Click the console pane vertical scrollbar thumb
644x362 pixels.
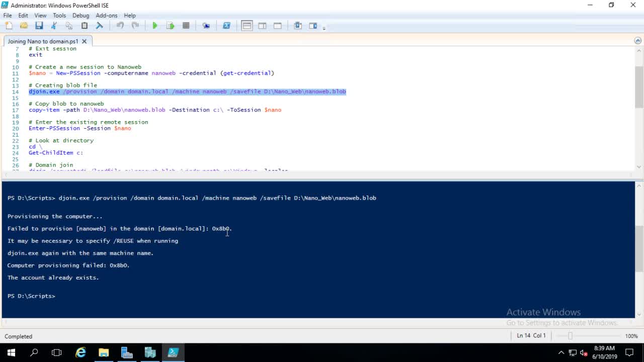coord(639,249)
